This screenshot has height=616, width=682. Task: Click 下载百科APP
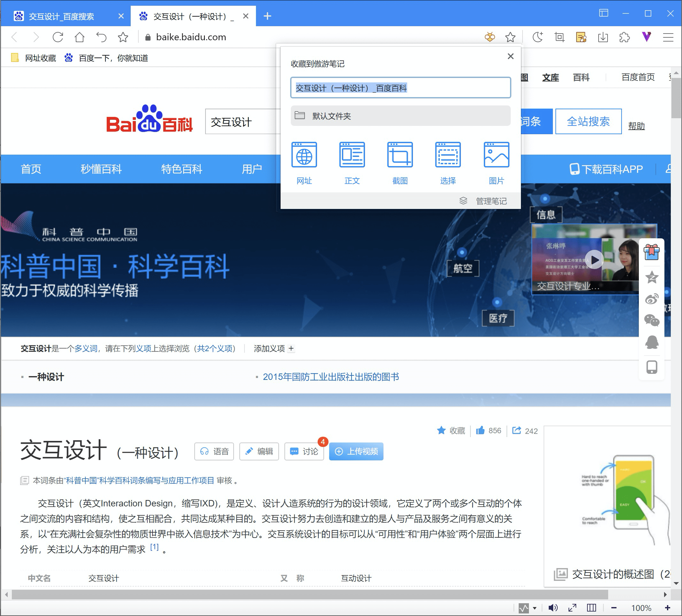pos(606,169)
